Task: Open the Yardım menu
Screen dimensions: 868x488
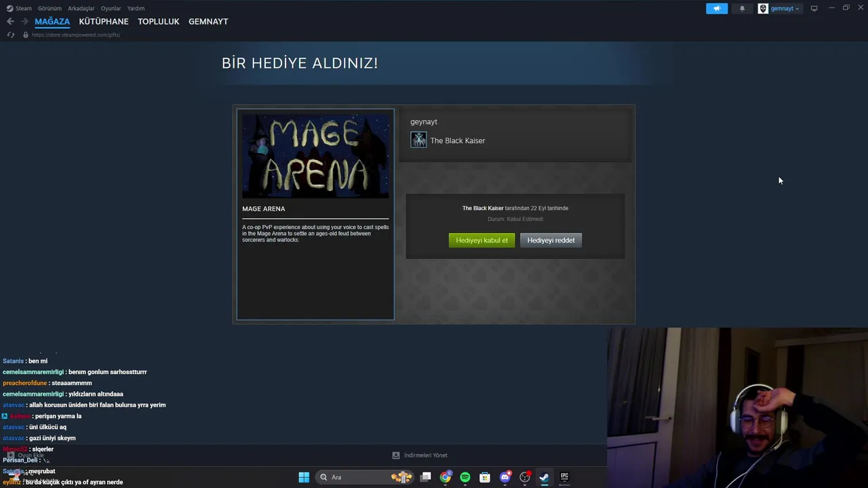Action: coord(136,8)
